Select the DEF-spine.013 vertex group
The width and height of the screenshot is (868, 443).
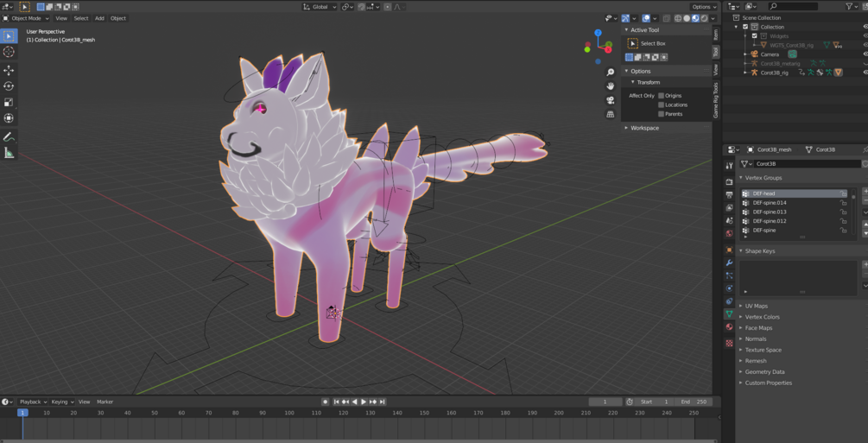795,212
